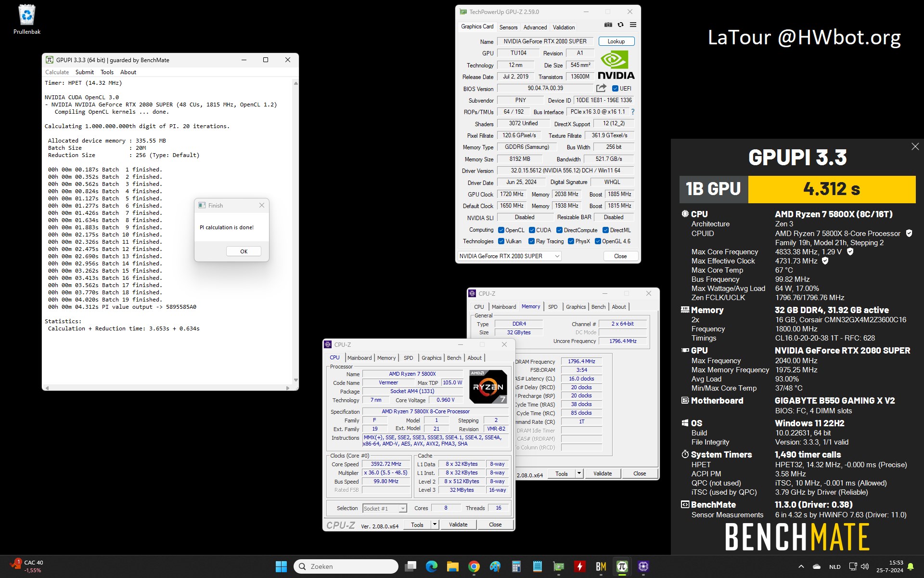Image resolution: width=924 pixels, height=578 pixels.
Task: Click GPU-Z refresh icon
Action: tap(621, 25)
